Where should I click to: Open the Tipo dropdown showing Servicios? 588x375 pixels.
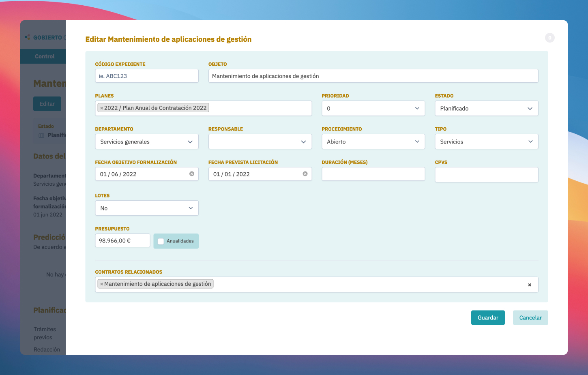(x=487, y=141)
